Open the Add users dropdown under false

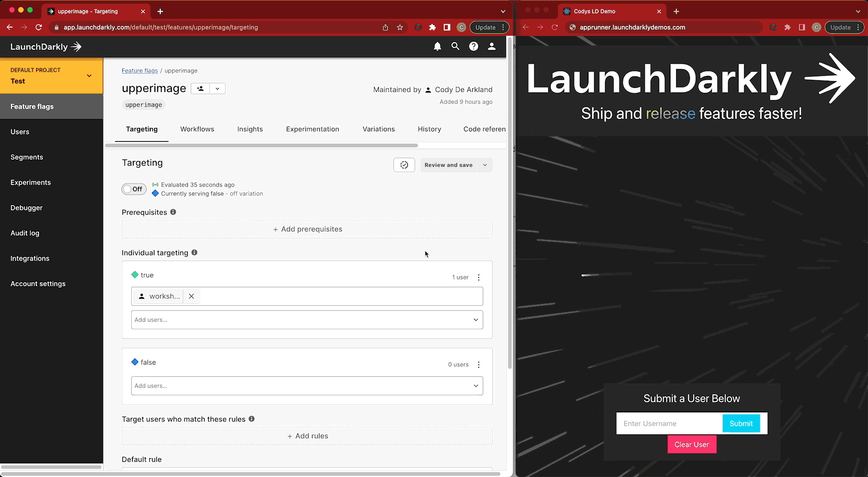pos(307,386)
